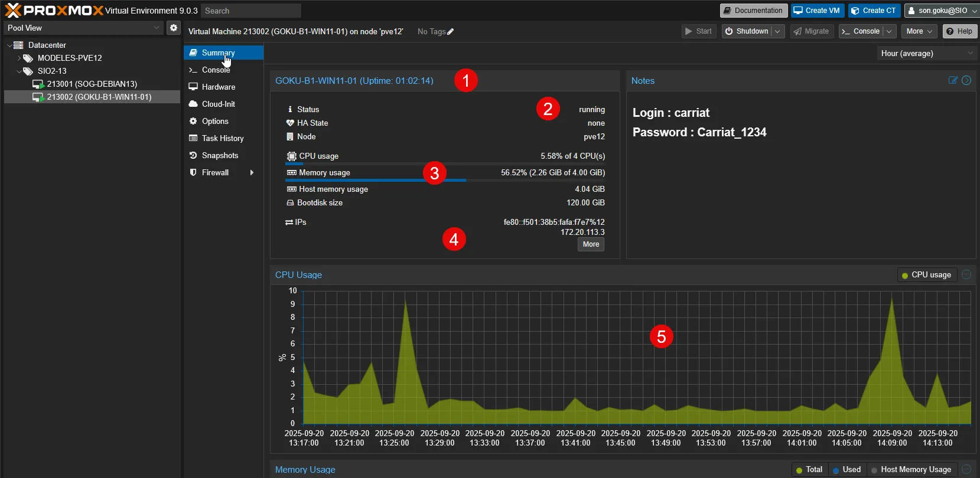The image size is (980, 478).
Task: Collapse the CPU Usage chart panel
Action: (x=966, y=274)
